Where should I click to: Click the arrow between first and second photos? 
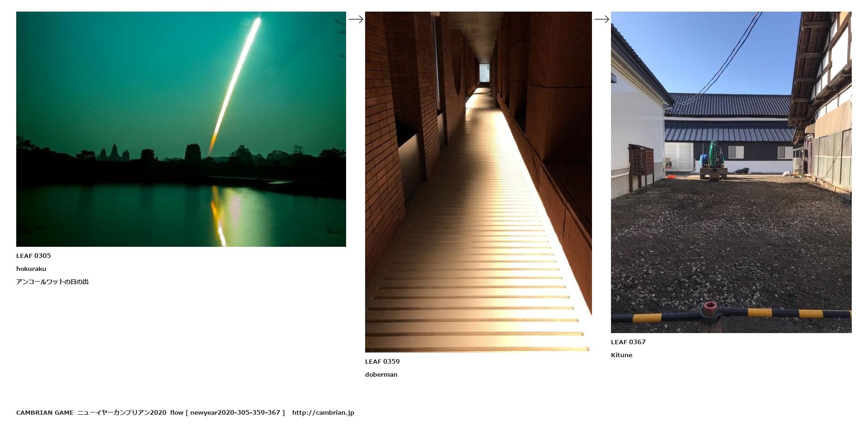356,19
